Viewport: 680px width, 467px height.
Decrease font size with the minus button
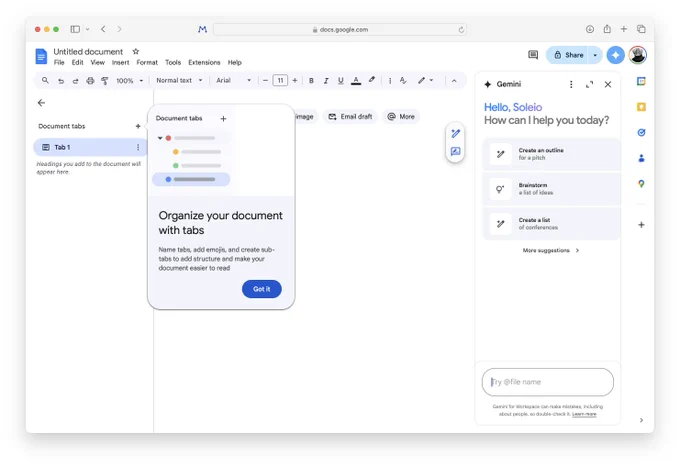[265, 80]
